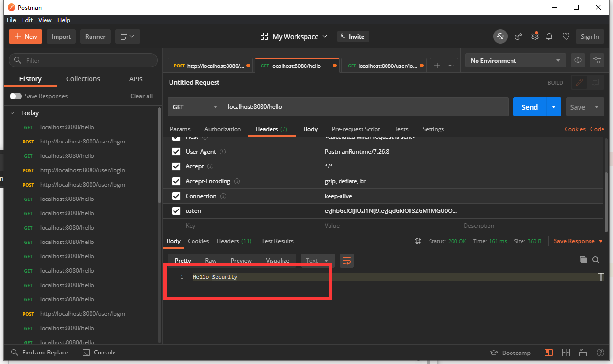
Task: Uncheck the Accept header checkbox
Action: coord(176,166)
